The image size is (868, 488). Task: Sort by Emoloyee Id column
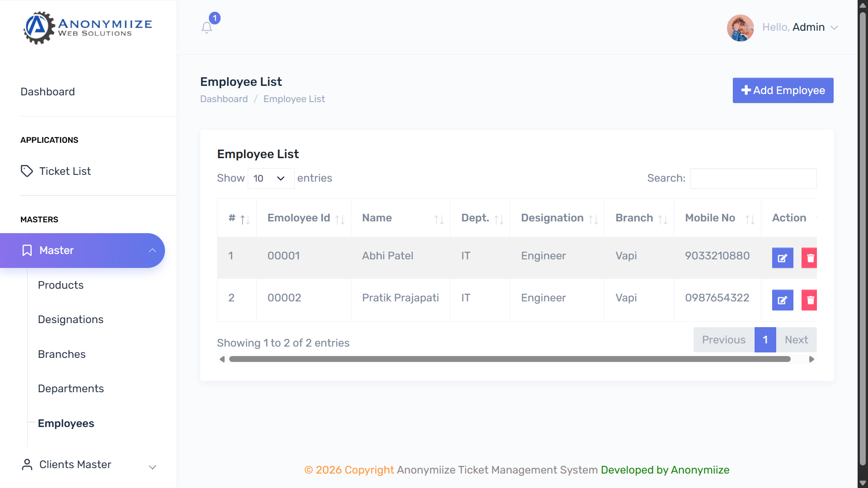304,218
